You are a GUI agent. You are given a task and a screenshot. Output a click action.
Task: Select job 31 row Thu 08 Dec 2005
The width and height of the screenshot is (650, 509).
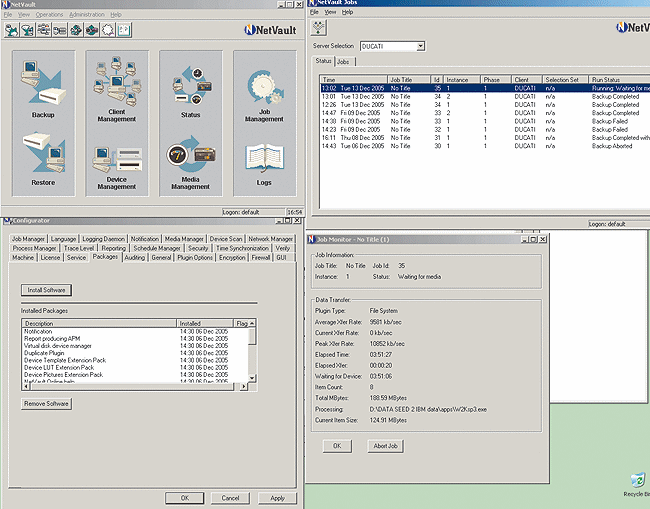tap(485, 138)
